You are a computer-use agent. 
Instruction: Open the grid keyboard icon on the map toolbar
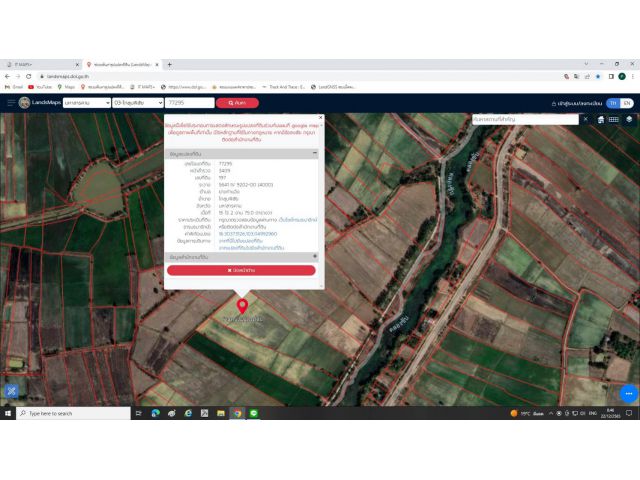613,120
